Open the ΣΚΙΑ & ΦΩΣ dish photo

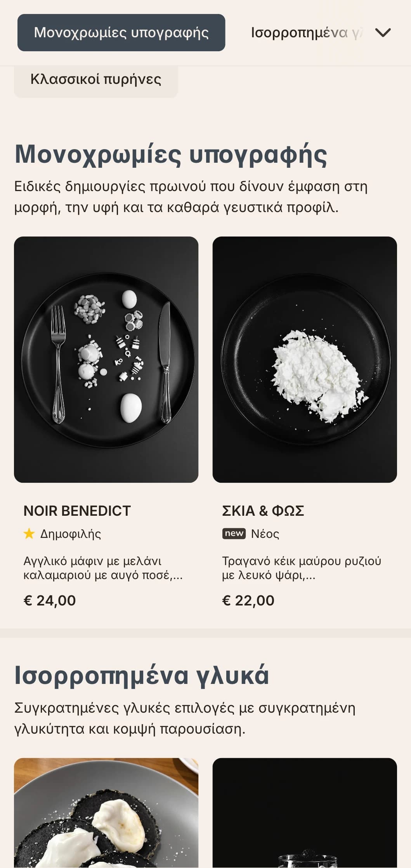305,360
